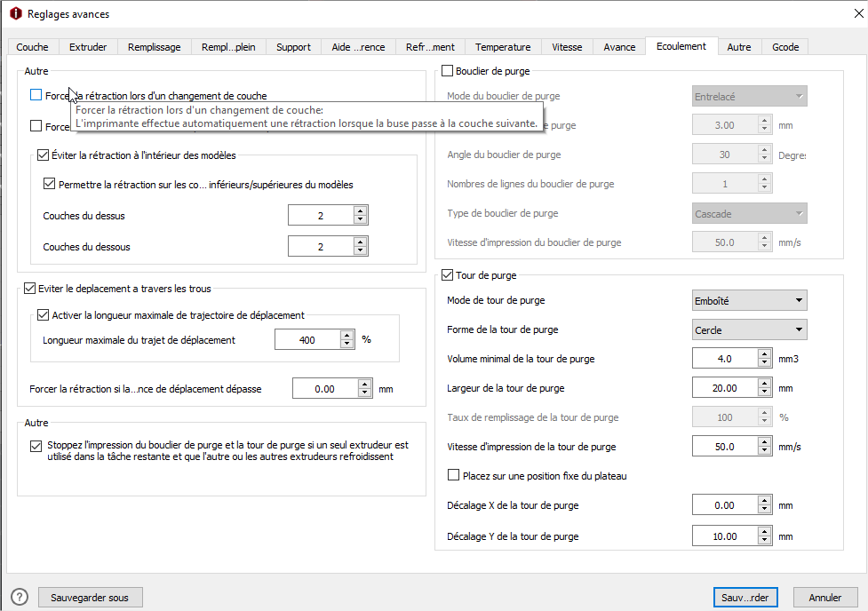Go to the Support tab
The height and width of the screenshot is (611, 868).
click(293, 47)
